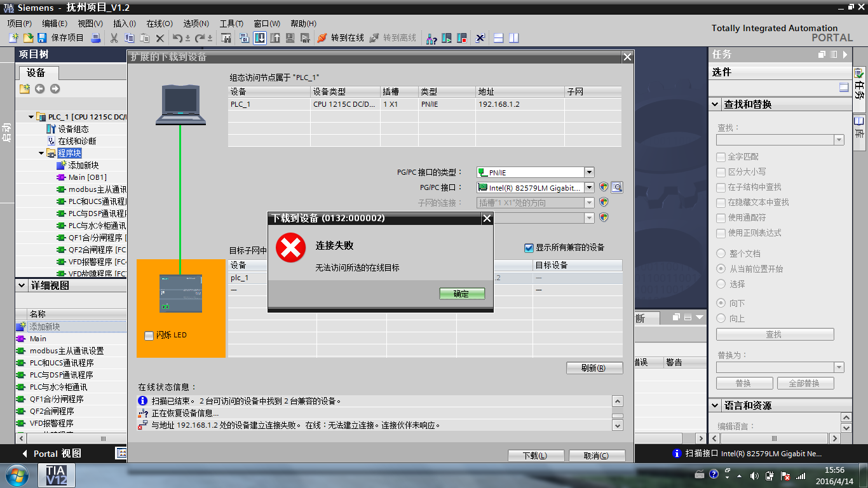
Task: Select Main [OB1] in project tree
Action: [x=88, y=177]
